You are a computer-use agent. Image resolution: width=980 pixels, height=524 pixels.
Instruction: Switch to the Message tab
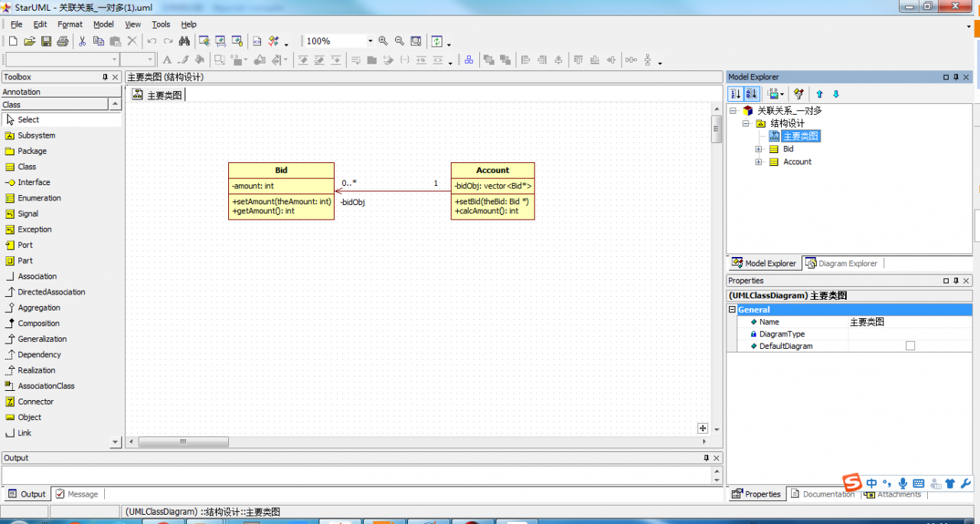[x=77, y=494]
